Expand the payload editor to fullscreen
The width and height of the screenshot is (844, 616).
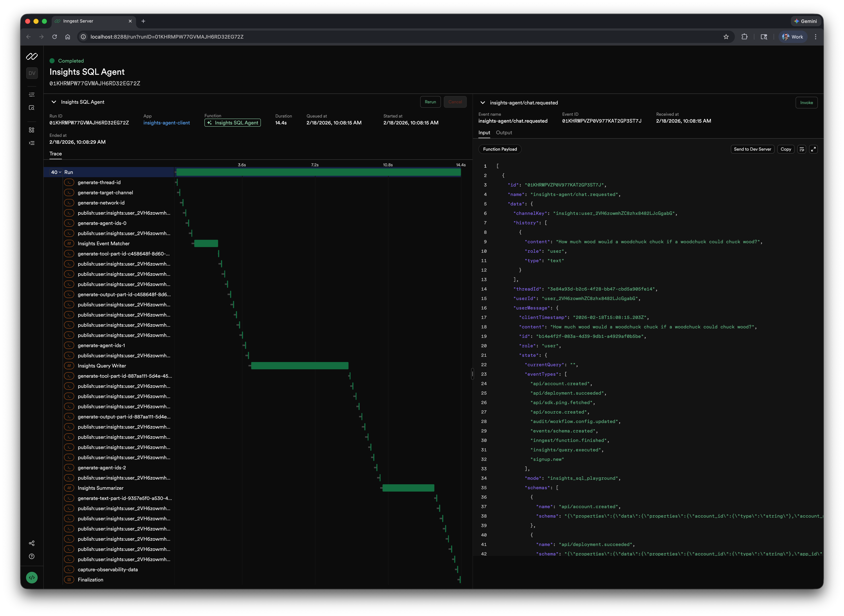(813, 149)
